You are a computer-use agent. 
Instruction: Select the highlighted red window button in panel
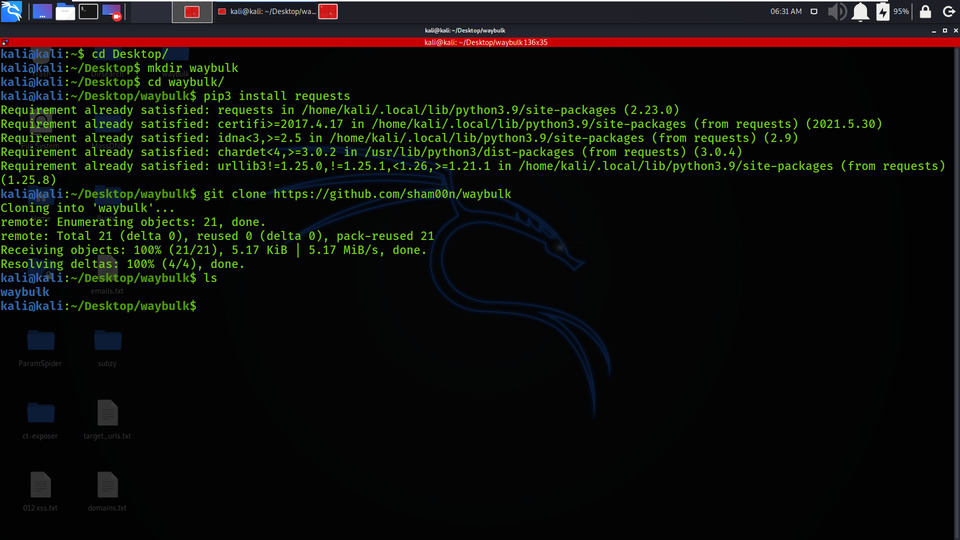click(x=192, y=12)
